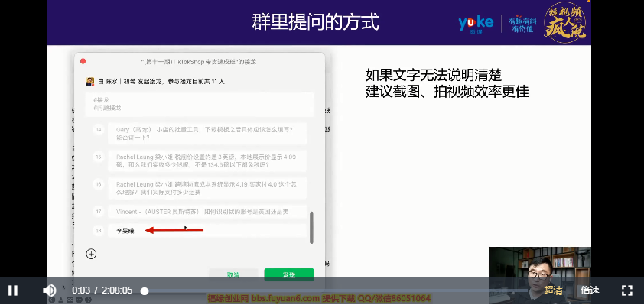Click the text 如果文字无法说明清楚
The width and height of the screenshot is (644, 305).
434,75
